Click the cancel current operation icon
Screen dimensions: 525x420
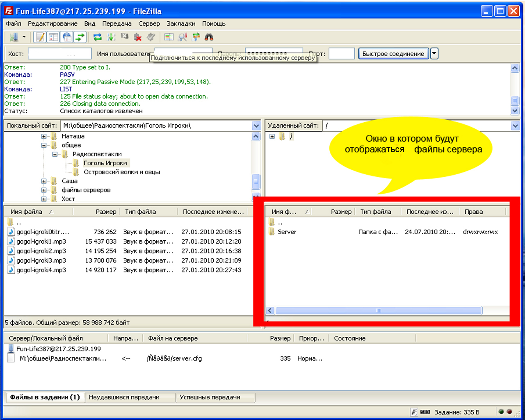pyautogui.click(x=125, y=37)
